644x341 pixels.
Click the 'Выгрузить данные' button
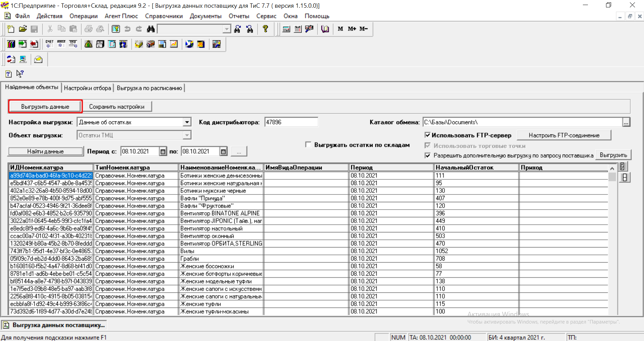[45, 107]
